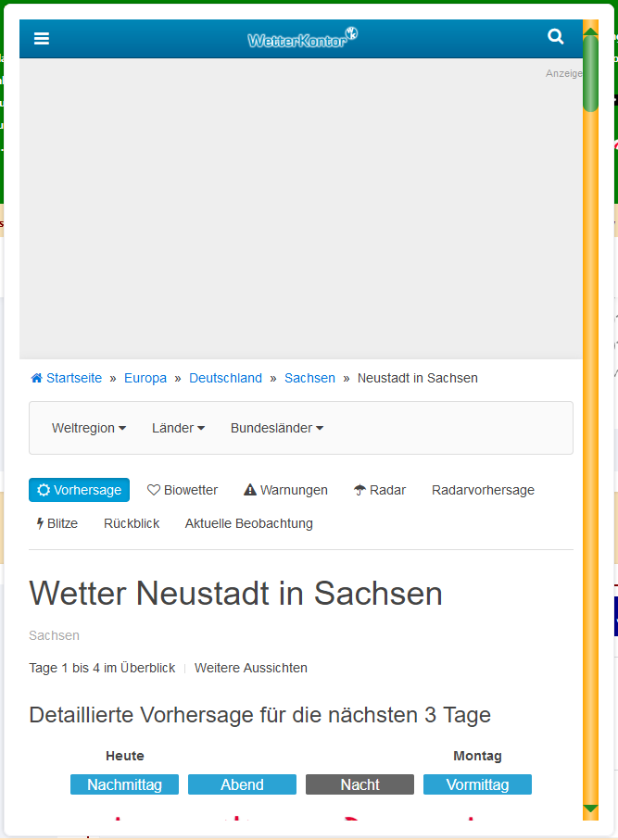Select the Nacht forecast button
Viewport: 618px width, 840px height.
pos(359,784)
